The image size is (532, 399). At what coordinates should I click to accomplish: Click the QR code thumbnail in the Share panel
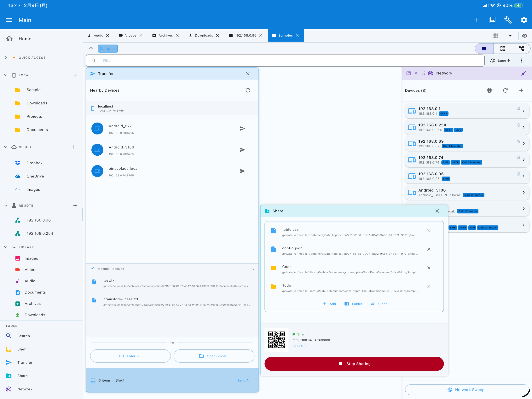pyautogui.click(x=276, y=340)
